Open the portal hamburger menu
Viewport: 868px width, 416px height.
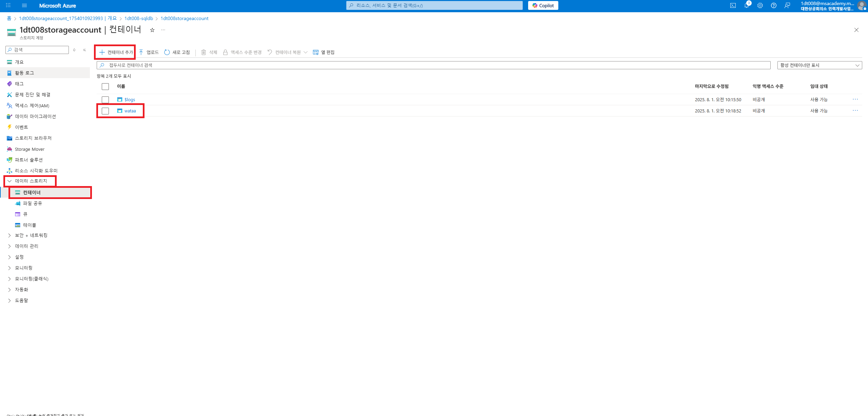(24, 5)
